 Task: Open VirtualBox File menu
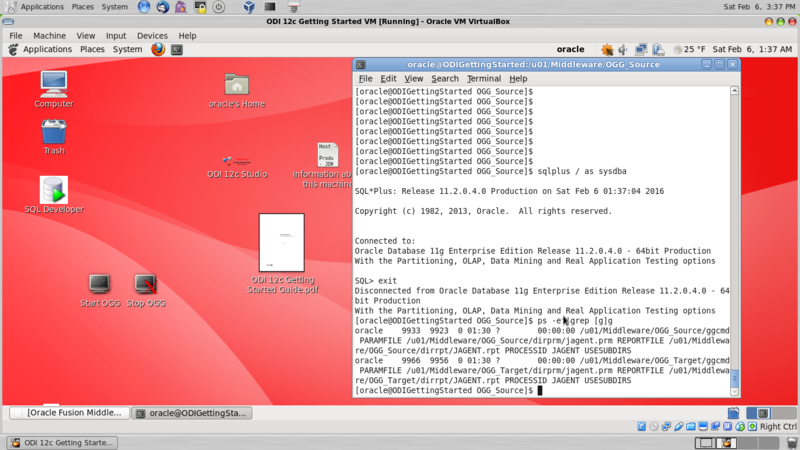[x=16, y=36]
